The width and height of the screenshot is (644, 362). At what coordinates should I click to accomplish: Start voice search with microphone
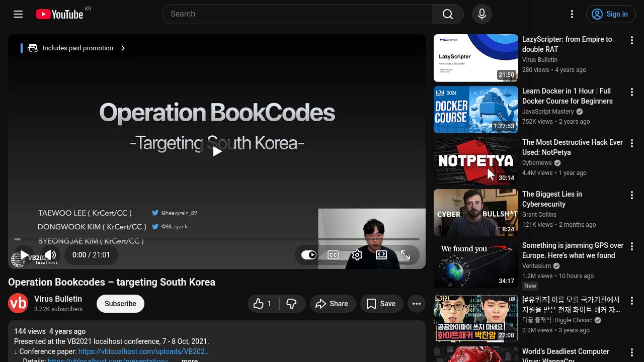(x=481, y=14)
